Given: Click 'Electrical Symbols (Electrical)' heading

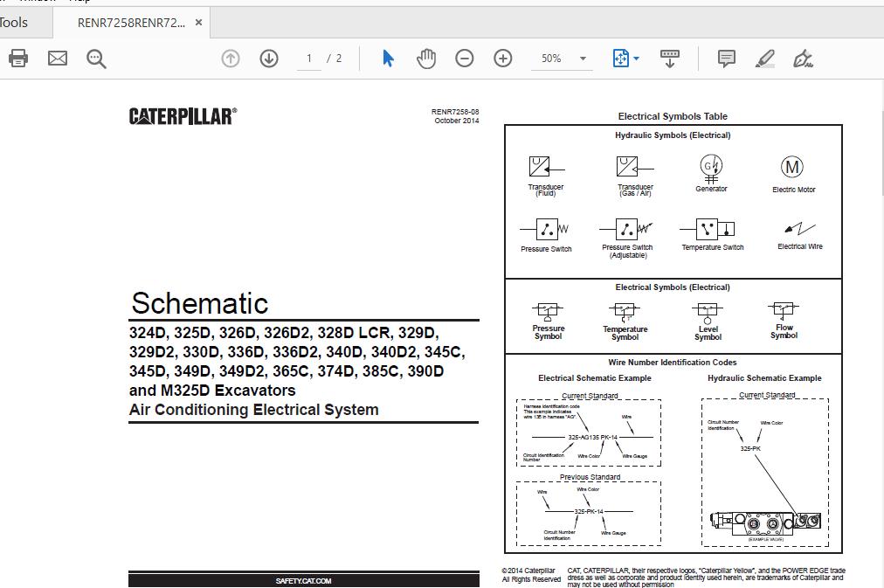Looking at the screenshot, I should tap(672, 287).
